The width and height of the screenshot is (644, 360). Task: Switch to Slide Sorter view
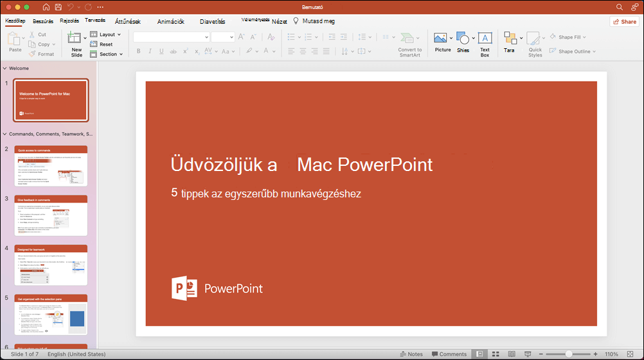coord(496,354)
